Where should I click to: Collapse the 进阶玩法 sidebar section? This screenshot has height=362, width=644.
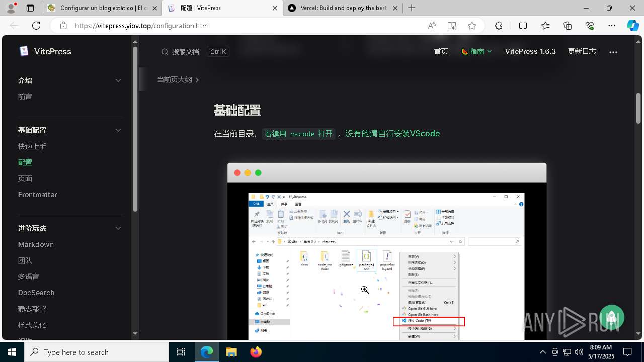(118, 228)
